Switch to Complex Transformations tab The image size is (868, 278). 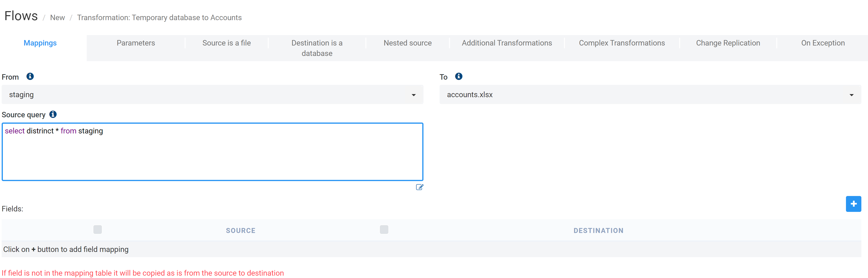pos(622,43)
